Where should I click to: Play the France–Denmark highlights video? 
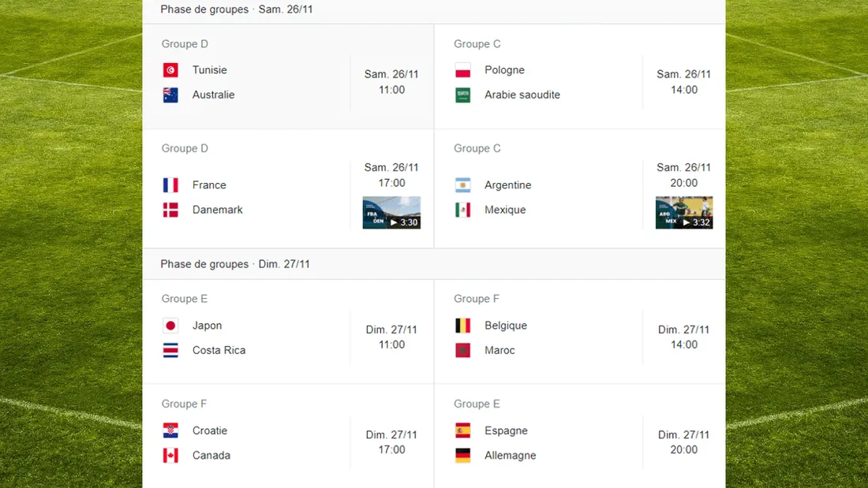click(391, 213)
